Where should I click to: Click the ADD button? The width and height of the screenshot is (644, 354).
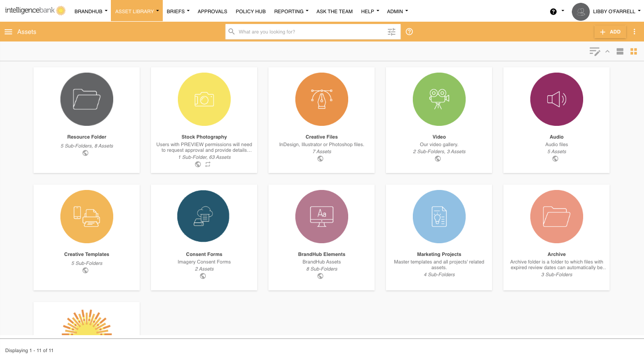coord(610,32)
